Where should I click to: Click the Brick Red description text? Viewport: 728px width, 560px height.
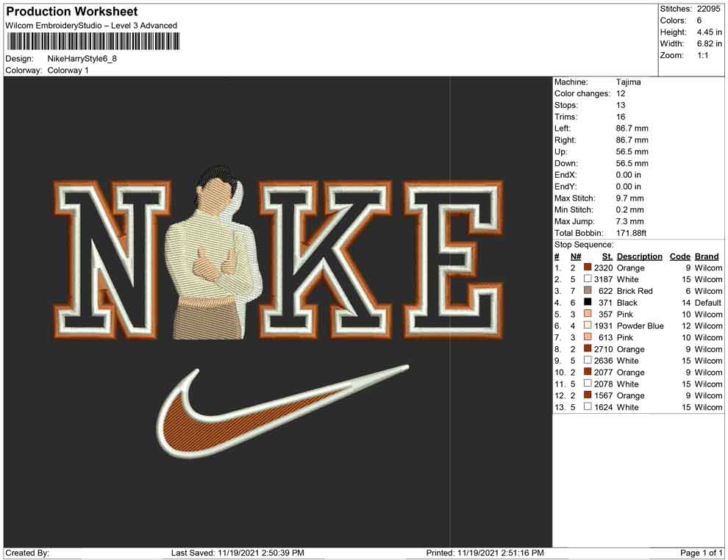pyautogui.click(x=634, y=291)
